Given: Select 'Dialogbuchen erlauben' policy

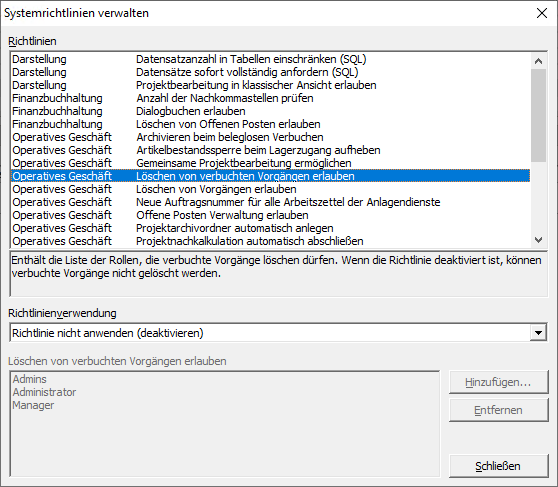Looking at the screenshot, I should click(x=270, y=111).
